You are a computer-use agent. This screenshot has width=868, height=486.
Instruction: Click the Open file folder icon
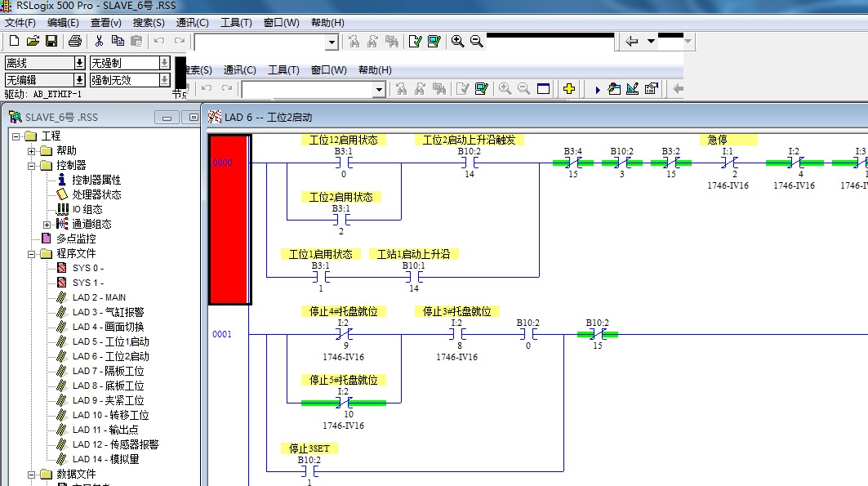33,41
